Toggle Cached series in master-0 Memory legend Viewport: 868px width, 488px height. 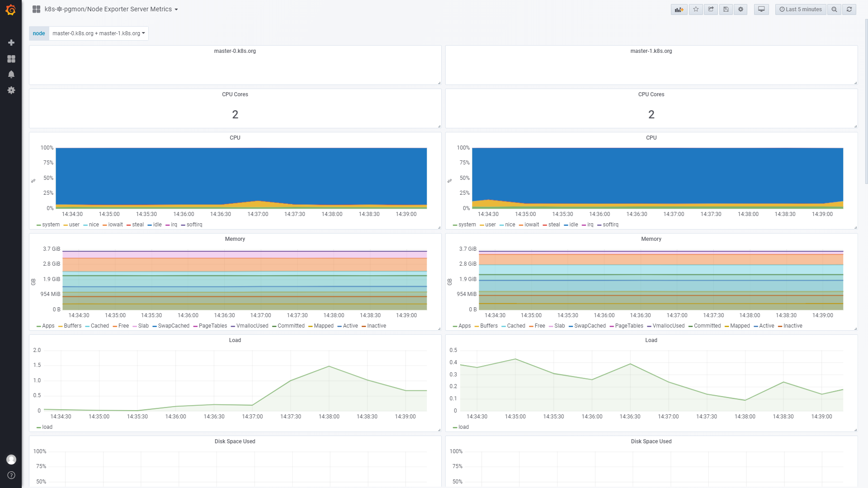click(x=99, y=326)
